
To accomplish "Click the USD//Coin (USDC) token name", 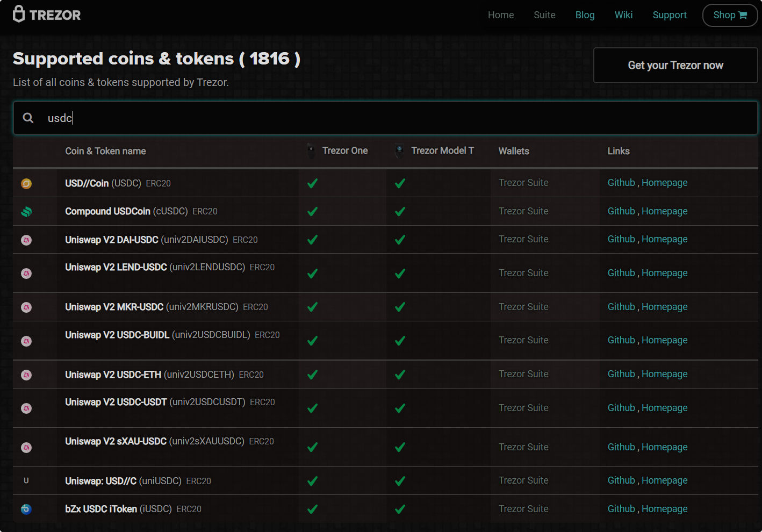I will click(x=103, y=183).
